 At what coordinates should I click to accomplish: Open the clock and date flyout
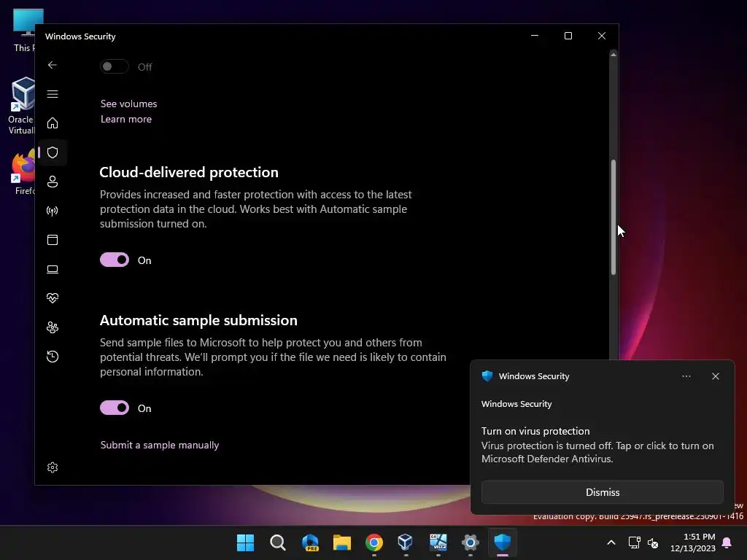[693, 542]
